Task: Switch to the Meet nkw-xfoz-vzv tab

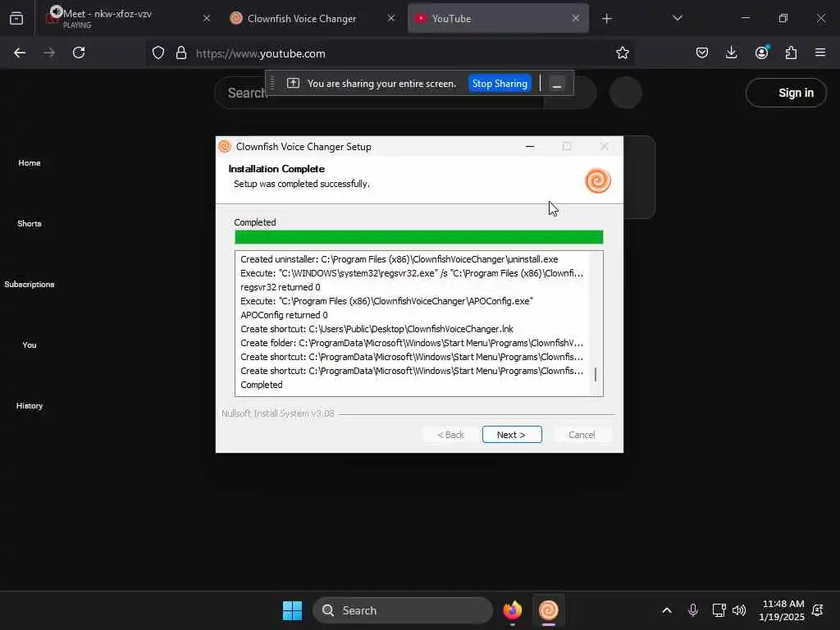Action: (126, 18)
